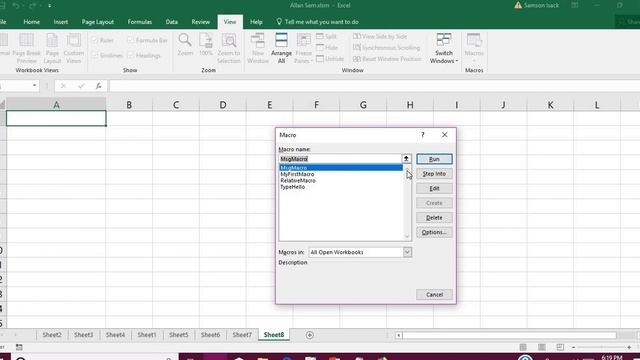Toggle the Formula Bar checkbox
The image size is (640, 360).
click(131, 40)
